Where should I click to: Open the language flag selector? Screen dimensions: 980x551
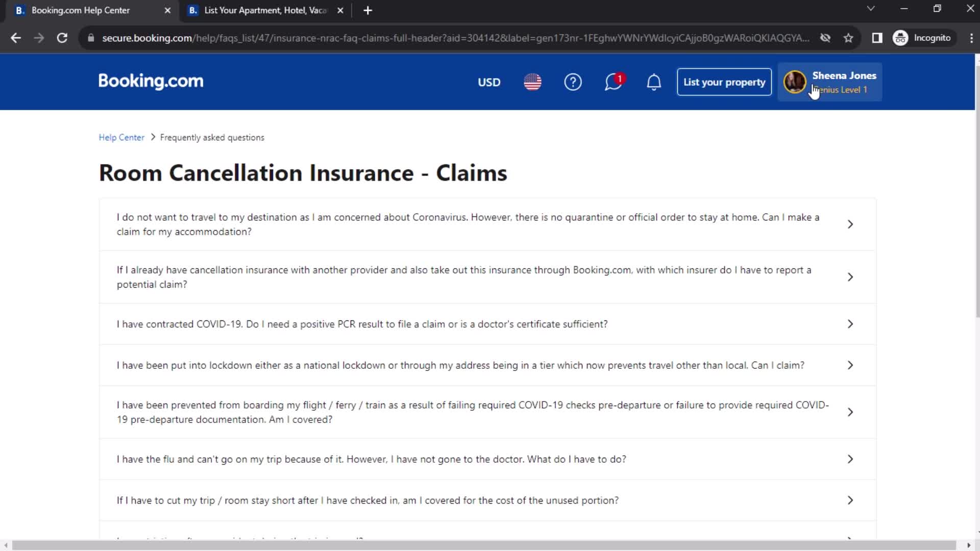(532, 82)
